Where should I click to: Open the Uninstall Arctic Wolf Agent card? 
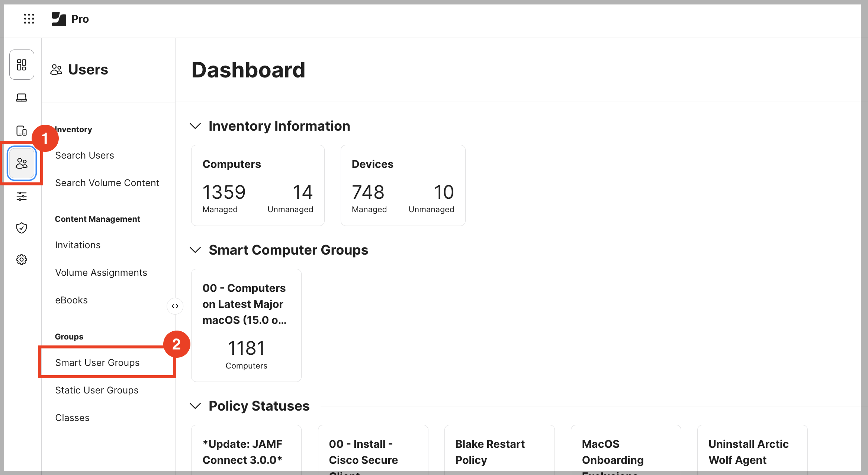click(752, 450)
